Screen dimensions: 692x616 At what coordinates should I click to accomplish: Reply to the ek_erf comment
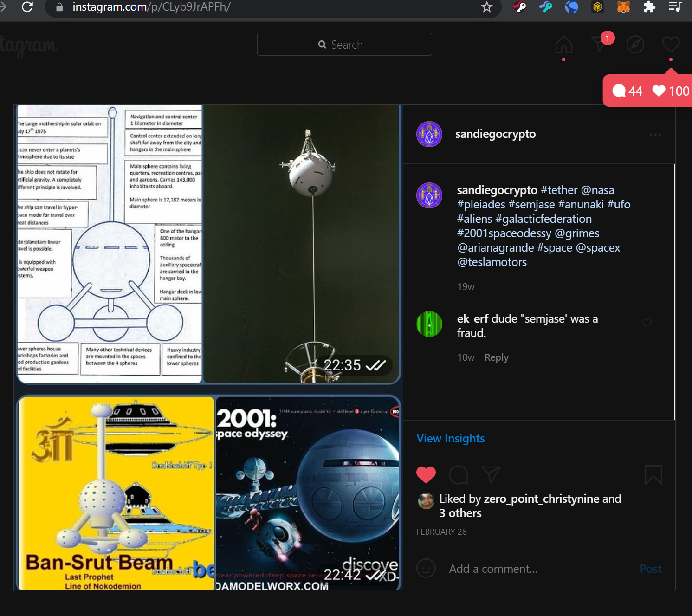(497, 357)
